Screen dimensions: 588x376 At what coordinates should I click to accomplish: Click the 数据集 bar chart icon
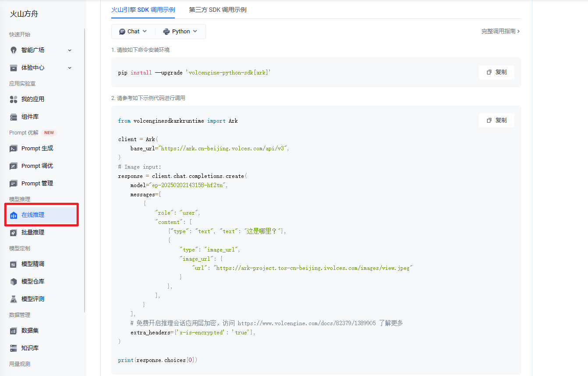pos(14,330)
